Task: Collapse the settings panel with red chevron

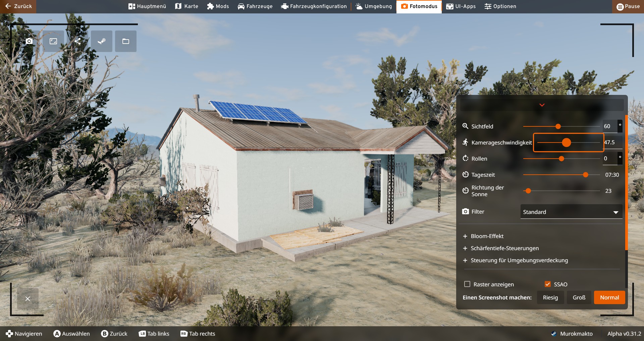Action: coord(542,105)
